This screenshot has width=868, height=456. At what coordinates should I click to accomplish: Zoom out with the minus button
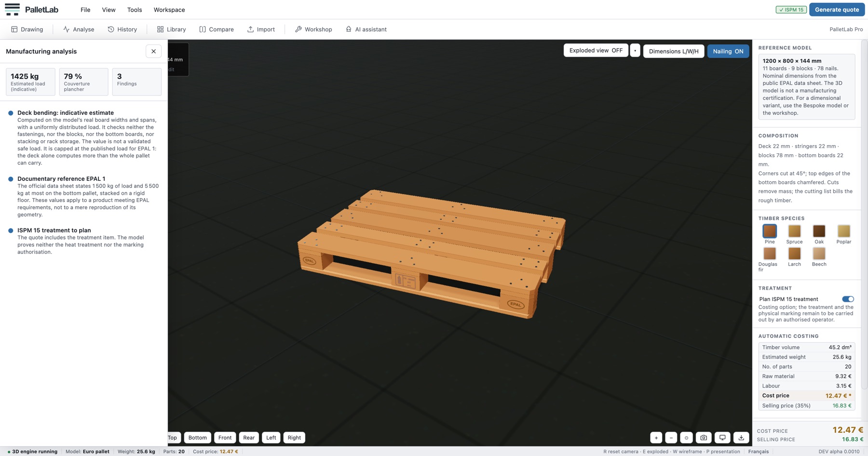click(671, 438)
